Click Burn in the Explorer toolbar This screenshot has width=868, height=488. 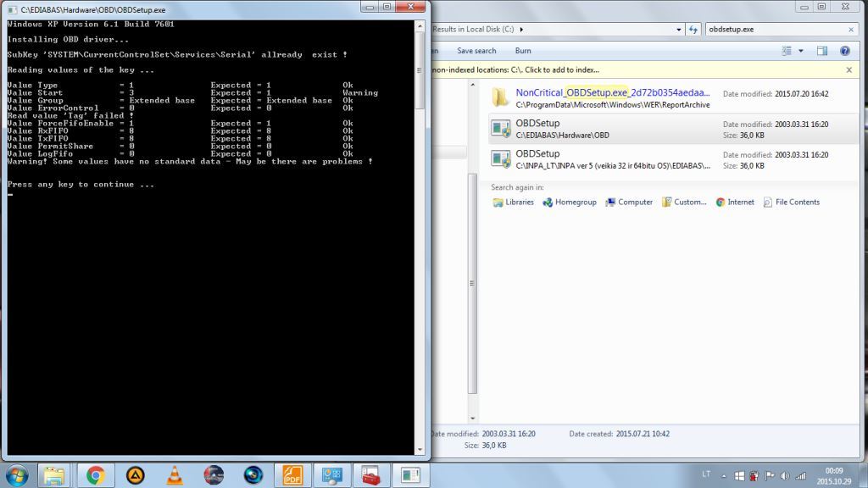523,51
